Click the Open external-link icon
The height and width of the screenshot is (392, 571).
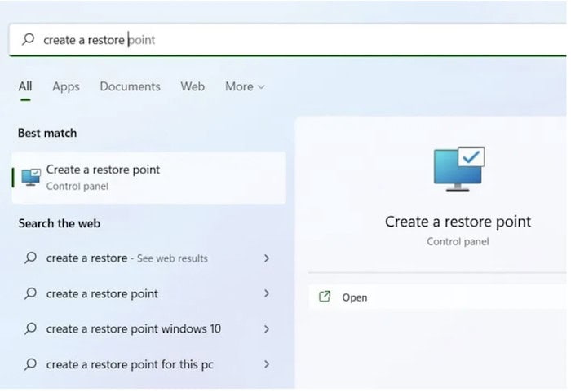tap(325, 297)
